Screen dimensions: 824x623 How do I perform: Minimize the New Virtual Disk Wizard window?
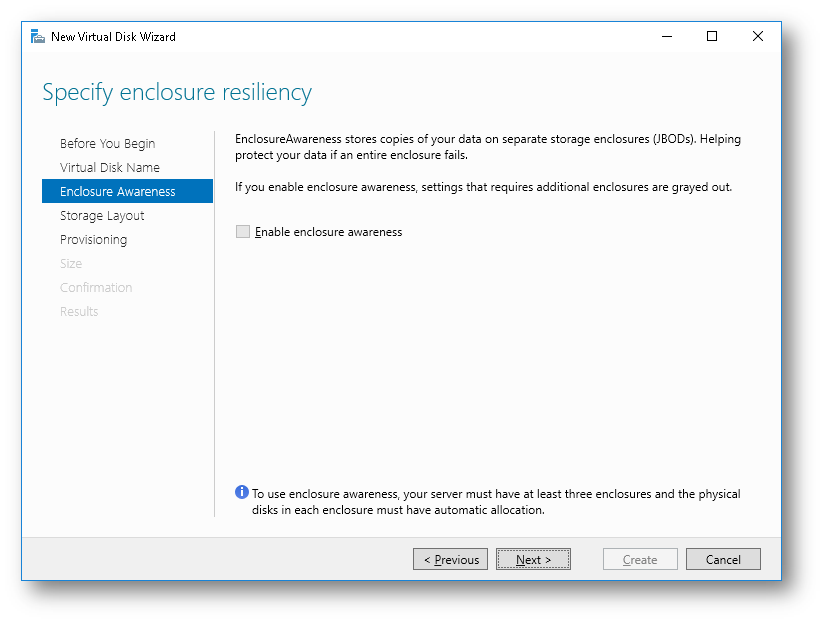point(666,36)
